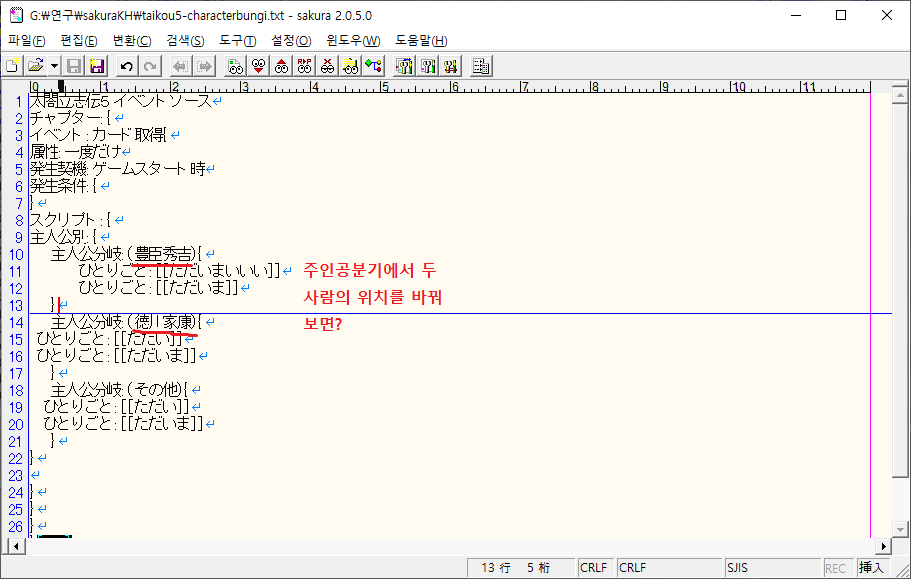Jump back to previous cursor position
This screenshot has height=579, width=911.
[181, 66]
